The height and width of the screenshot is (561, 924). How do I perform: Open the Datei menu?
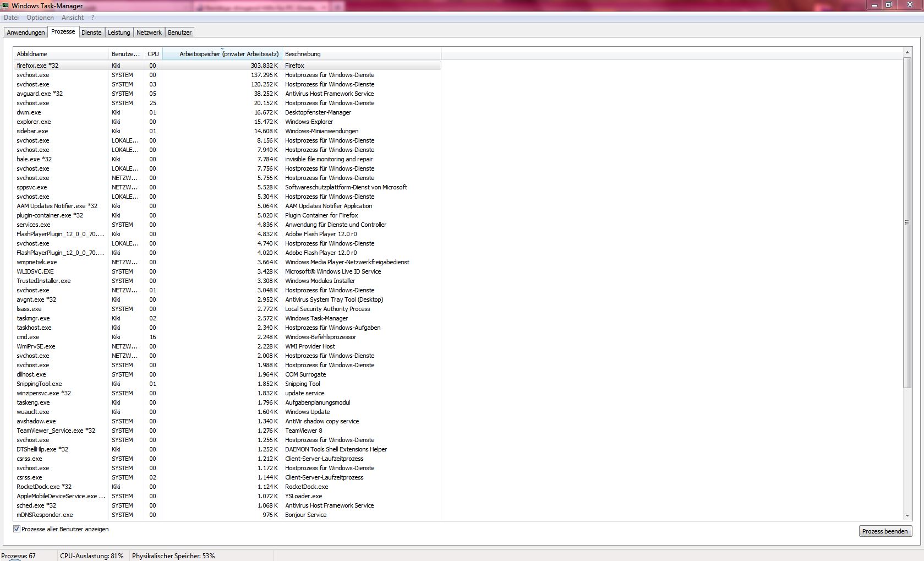[11, 18]
